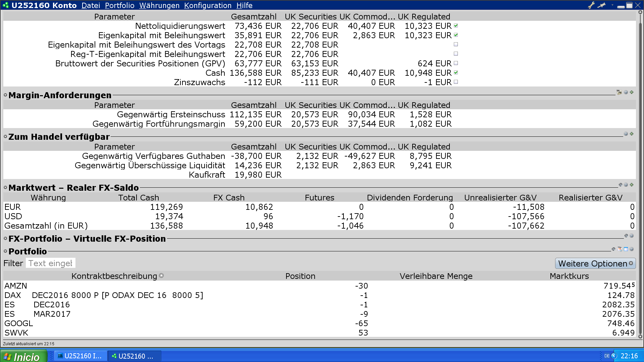Open the Weitere Optionen dropdown

pyautogui.click(x=595, y=263)
